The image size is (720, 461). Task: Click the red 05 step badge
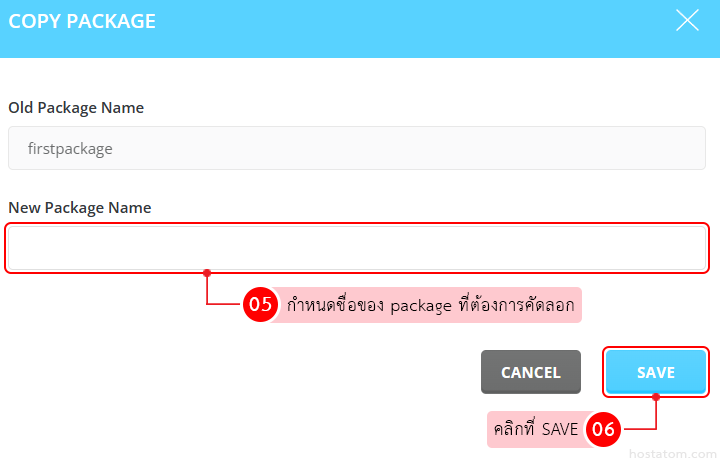[x=261, y=305]
